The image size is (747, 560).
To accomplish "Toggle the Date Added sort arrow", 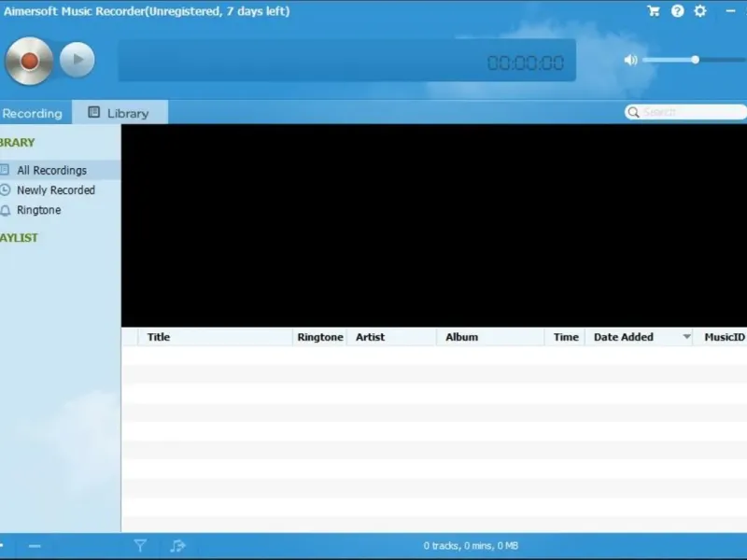I will click(686, 337).
